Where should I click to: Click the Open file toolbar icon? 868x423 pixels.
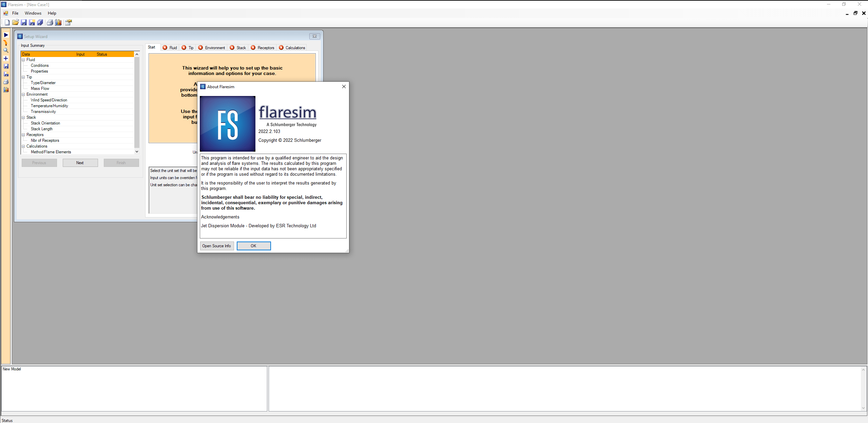pyautogui.click(x=15, y=22)
